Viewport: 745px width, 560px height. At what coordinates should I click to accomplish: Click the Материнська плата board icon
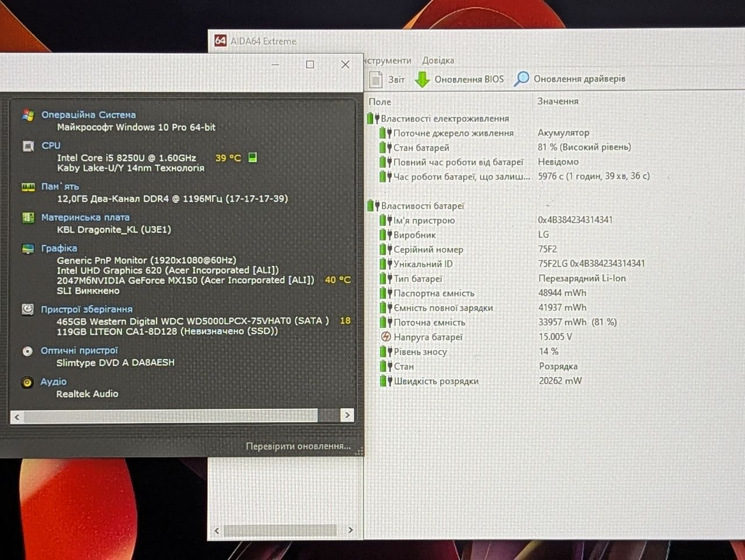click(x=28, y=217)
